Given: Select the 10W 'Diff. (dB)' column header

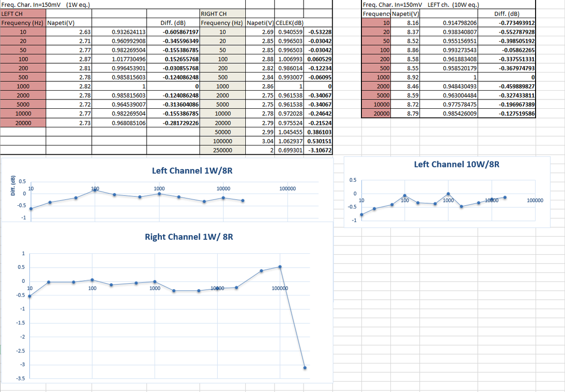Looking at the screenshot, I should coord(507,14).
